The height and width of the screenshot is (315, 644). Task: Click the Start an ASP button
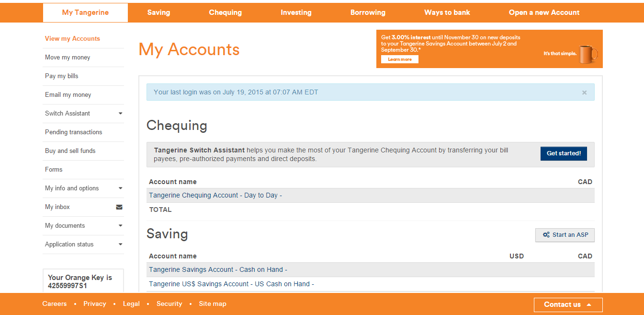point(565,235)
